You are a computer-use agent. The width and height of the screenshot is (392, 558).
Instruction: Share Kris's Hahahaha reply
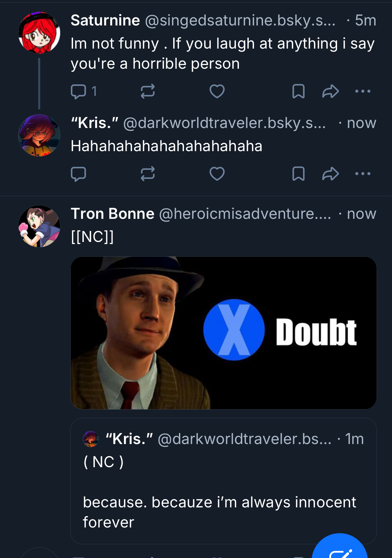330,174
